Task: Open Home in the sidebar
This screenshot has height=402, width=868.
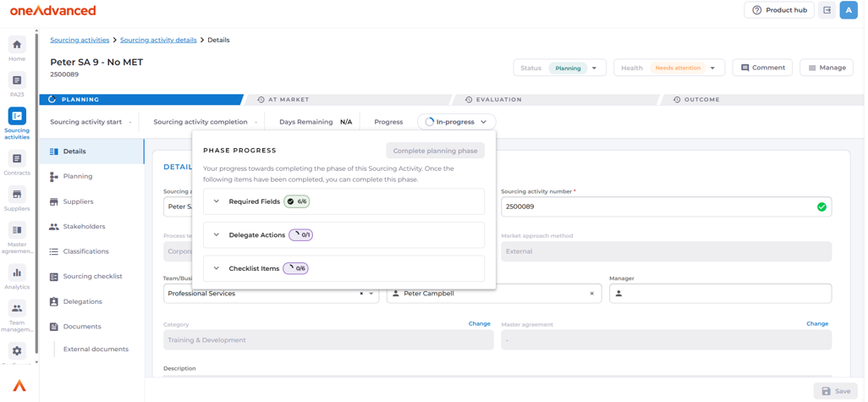Action: [17, 49]
